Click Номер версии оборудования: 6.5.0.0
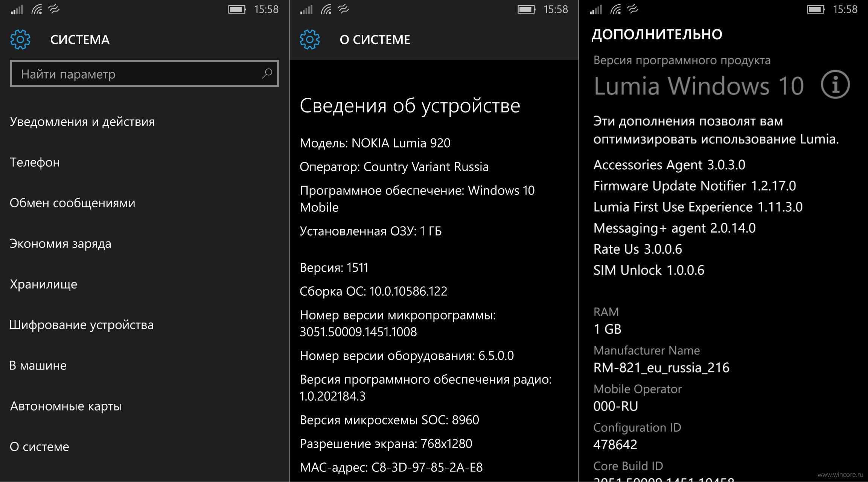 tap(407, 356)
